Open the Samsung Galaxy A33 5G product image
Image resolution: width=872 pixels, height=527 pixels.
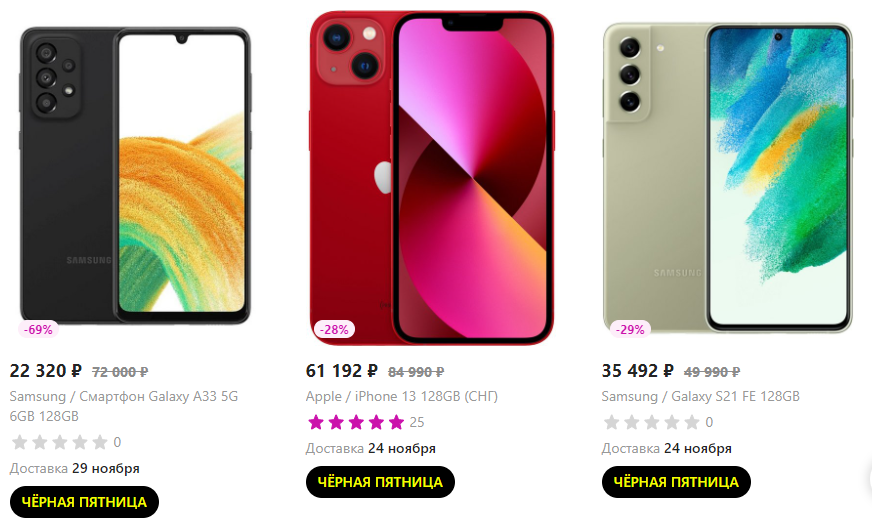tap(135, 176)
